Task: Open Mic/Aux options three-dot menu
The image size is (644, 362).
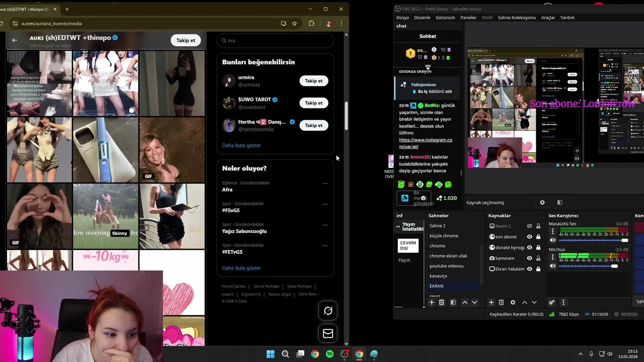Action: [552, 257]
